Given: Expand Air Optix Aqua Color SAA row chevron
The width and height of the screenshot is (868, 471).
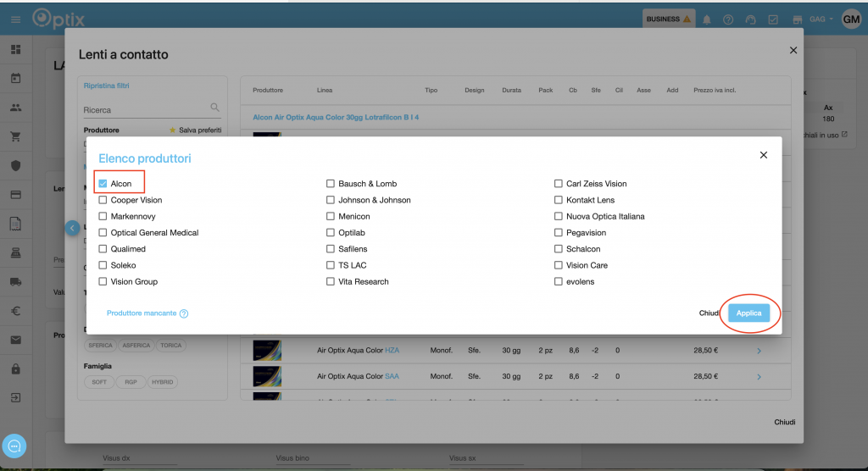Looking at the screenshot, I should [x=759, y=376].
